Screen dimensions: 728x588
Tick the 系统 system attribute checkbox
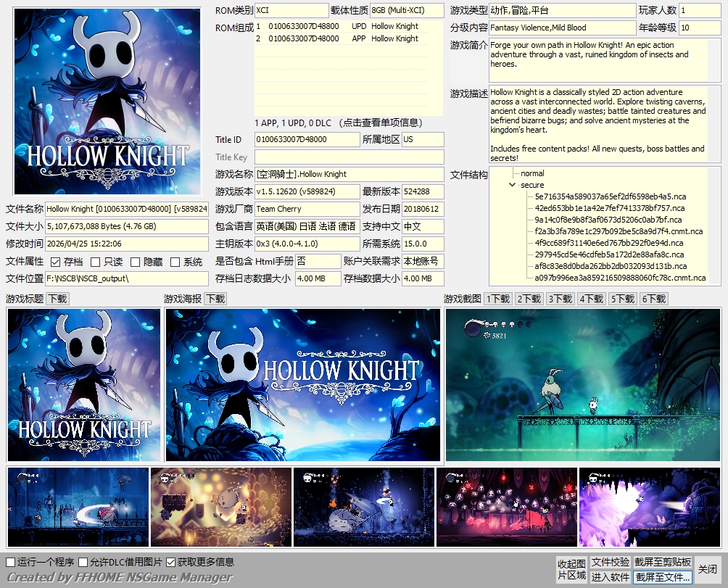coord(175,262)
